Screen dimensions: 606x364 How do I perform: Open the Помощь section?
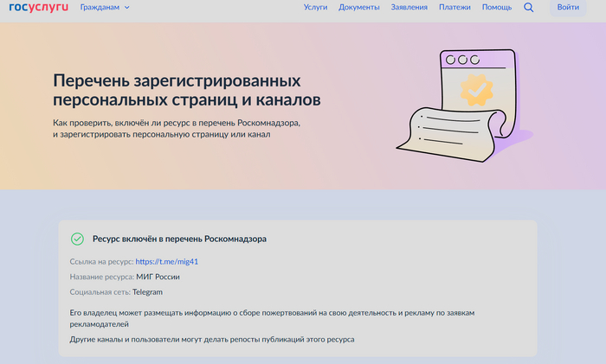tap(496, 8)
